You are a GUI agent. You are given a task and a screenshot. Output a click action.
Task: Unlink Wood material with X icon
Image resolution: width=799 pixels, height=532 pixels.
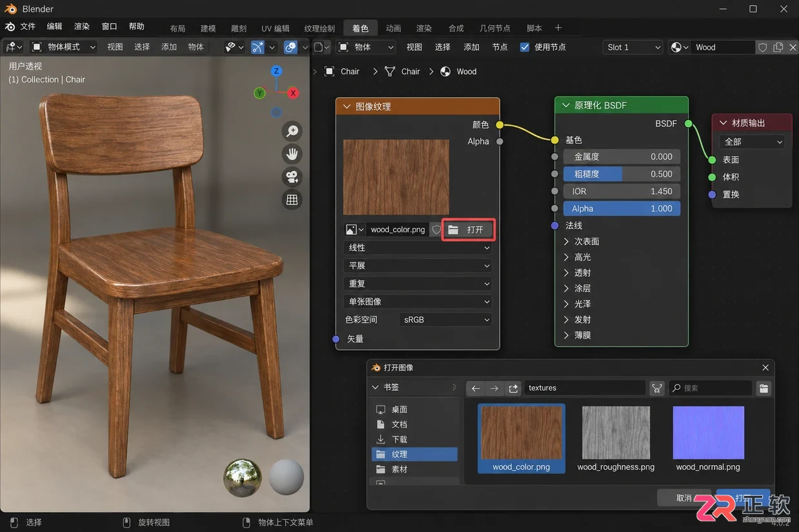click(x=793, y=47)
